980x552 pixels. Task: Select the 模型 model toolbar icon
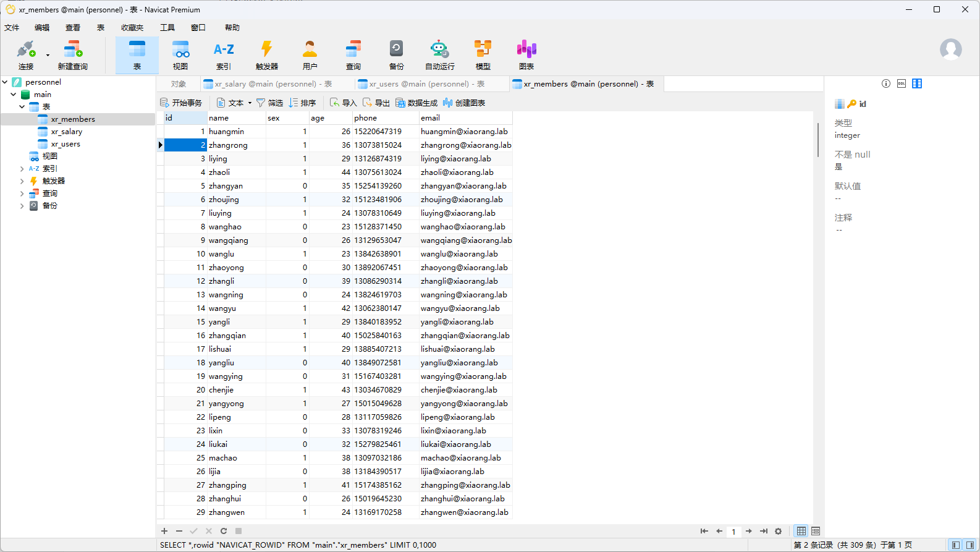coord(483,55)
